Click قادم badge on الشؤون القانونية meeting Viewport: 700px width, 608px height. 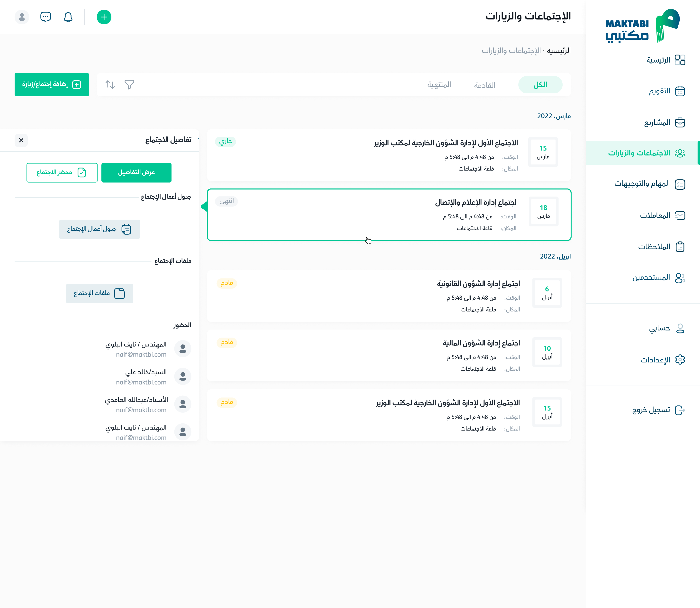[227, 283]
